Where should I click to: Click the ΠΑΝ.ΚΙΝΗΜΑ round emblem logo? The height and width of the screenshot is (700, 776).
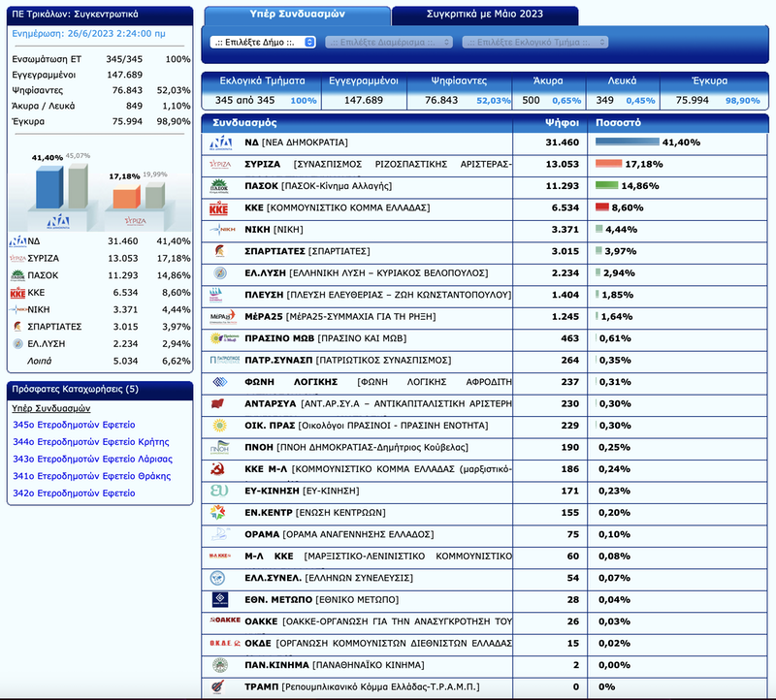tap(220, 665)
